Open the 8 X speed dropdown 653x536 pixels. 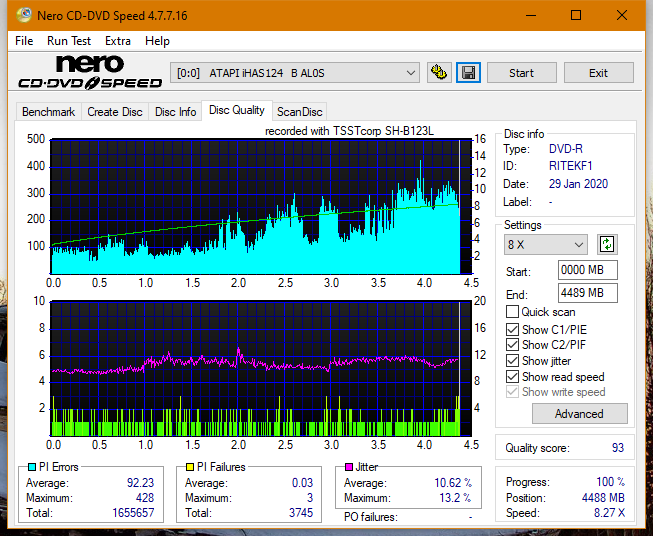tap(546, 244)
